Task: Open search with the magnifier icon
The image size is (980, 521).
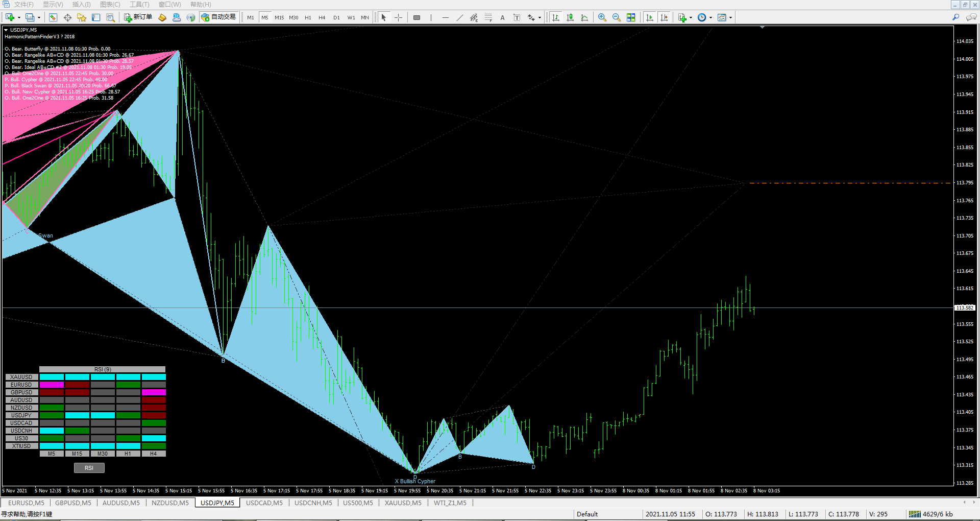Action: coord(955,17)
